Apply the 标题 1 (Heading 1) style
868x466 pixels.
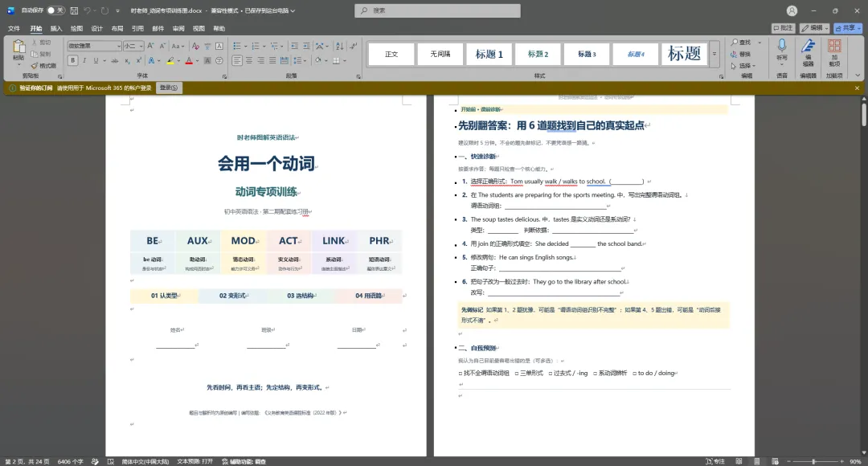click(x=489, y=54)
